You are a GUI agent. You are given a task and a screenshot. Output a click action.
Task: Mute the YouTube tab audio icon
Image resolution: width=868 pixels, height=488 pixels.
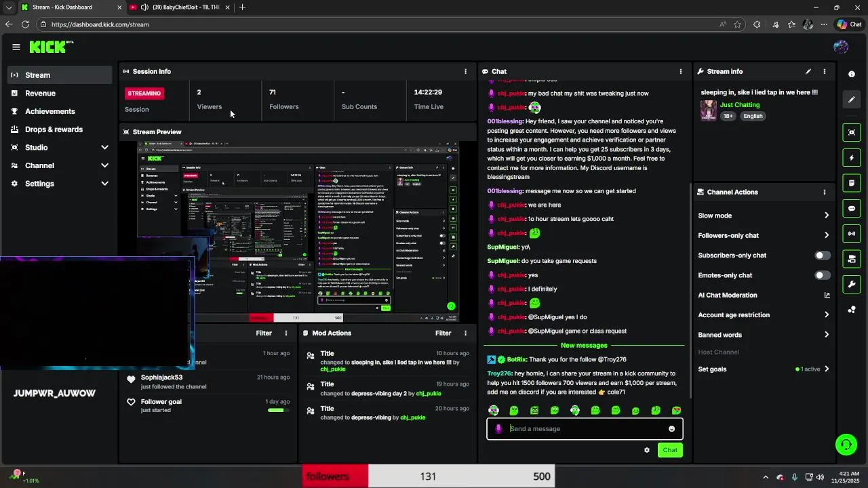click(x=144, y=7)
